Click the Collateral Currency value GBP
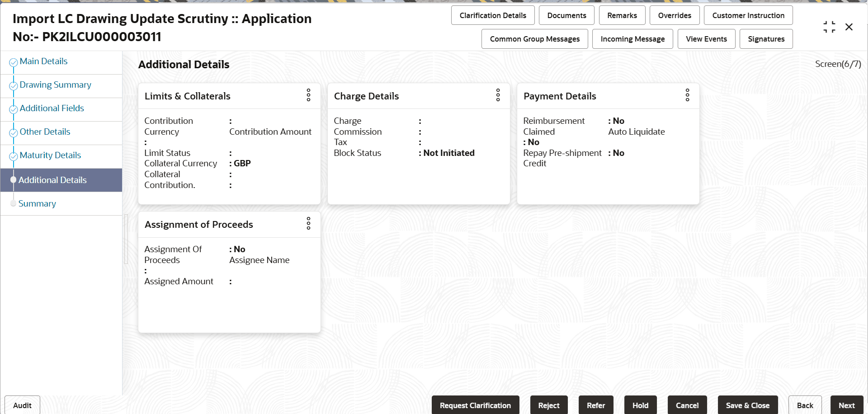The image size is (868, 414). [242, 164]
